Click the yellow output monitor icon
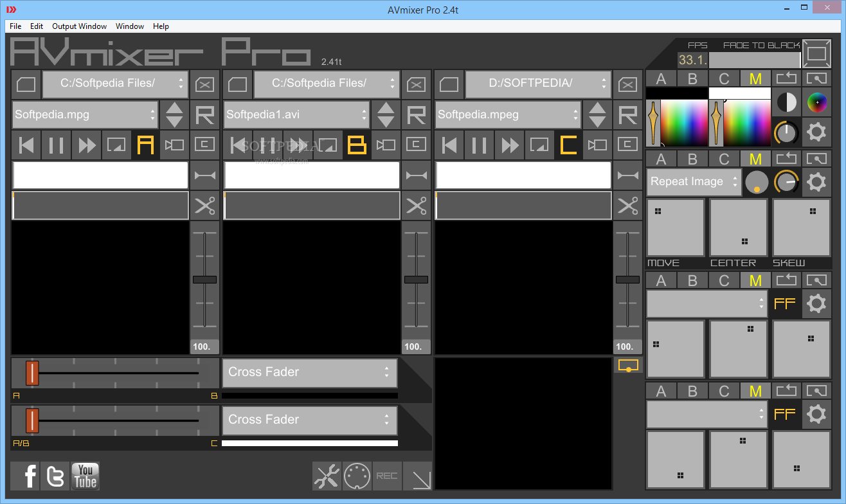The width and height of the screenshot is (846, 504). pyautogui.click(x=628, y=365)
